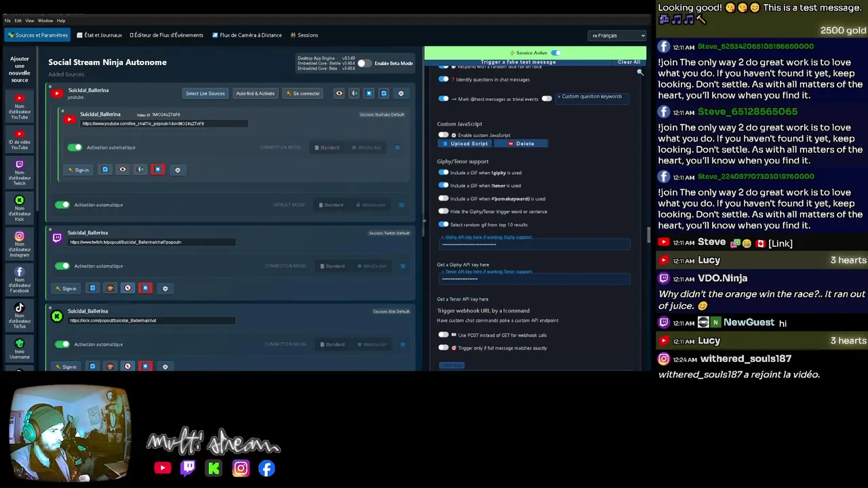This screenshot has width=868, height=488.
Task: Open Flux de Caméra à Distance tab
Action: click(x=247, y=35)
